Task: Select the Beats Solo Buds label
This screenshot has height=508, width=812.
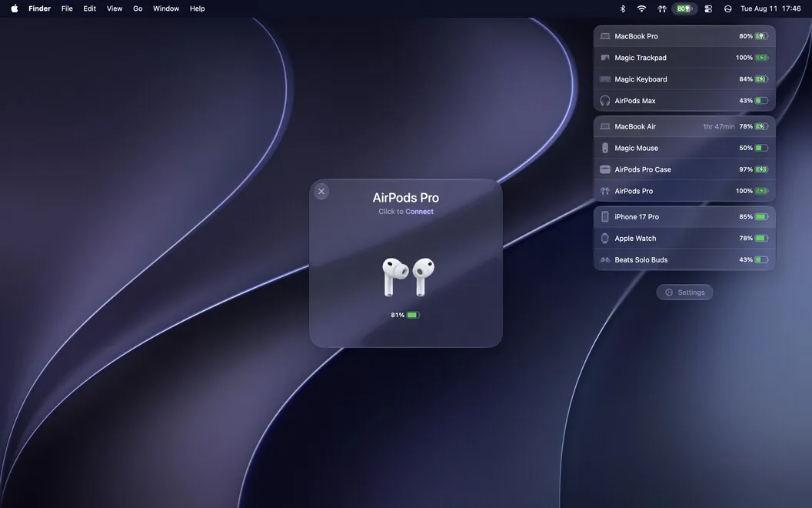Action: [x=641, y=259]
